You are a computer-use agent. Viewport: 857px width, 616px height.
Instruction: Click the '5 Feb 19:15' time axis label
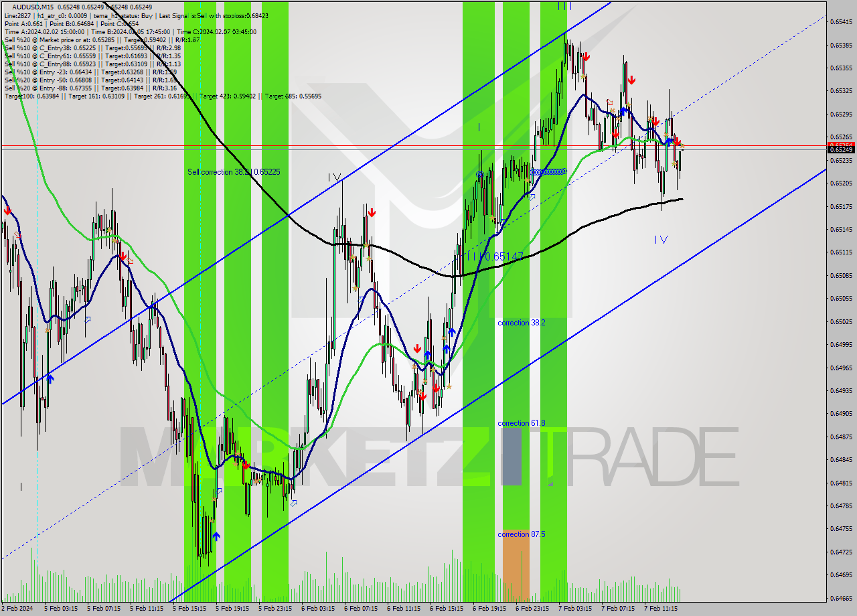232,609
